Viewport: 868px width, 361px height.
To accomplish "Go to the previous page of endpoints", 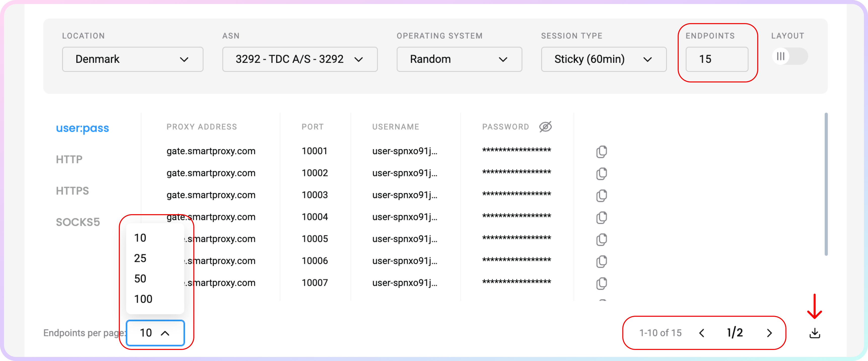I will pyautogui.click(x=702, y=333).
